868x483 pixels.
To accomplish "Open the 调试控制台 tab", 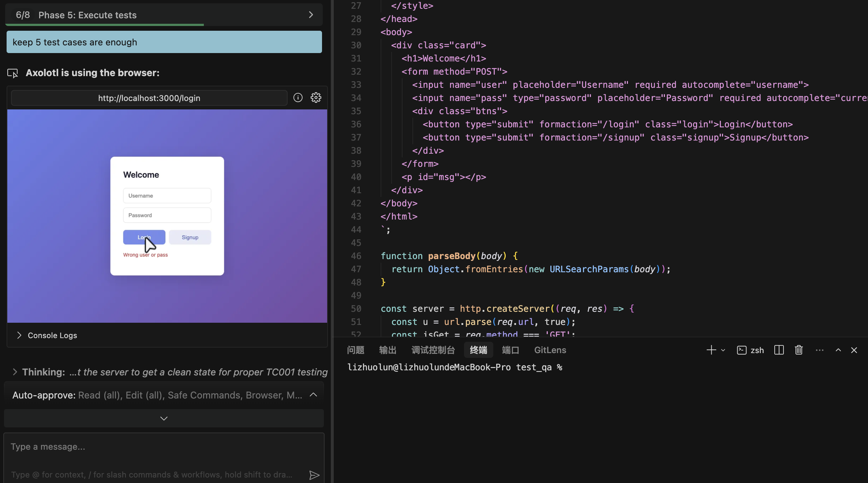I will pos(433,350).
